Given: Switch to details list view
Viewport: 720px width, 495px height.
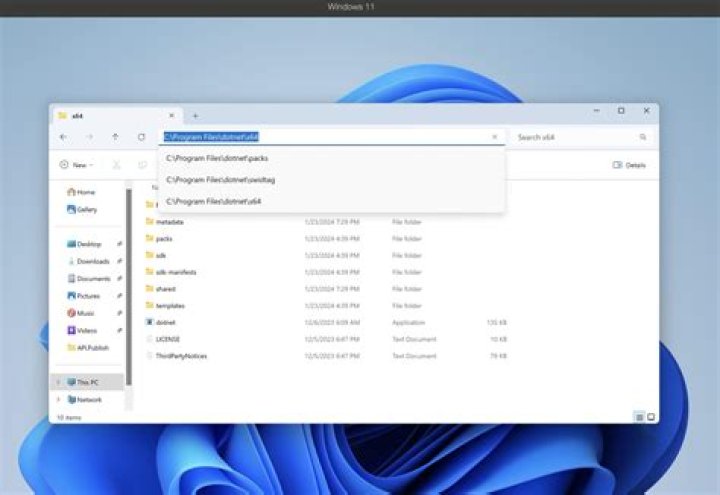Looking at the screenshot, I should click(x=639, y=417).
